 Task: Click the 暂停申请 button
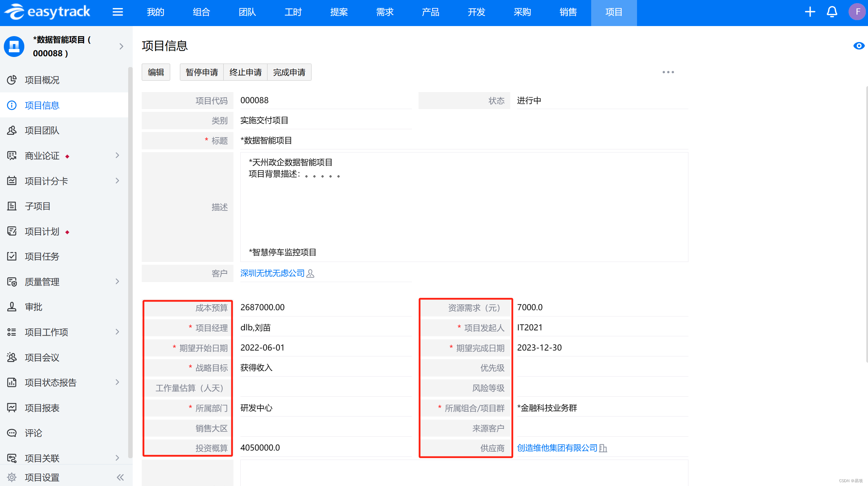tap(202, 72)
